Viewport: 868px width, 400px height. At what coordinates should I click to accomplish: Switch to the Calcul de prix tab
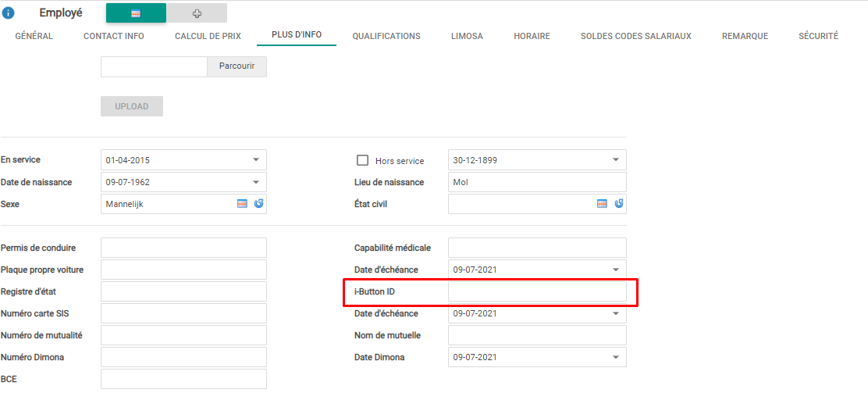coord(208,36)
